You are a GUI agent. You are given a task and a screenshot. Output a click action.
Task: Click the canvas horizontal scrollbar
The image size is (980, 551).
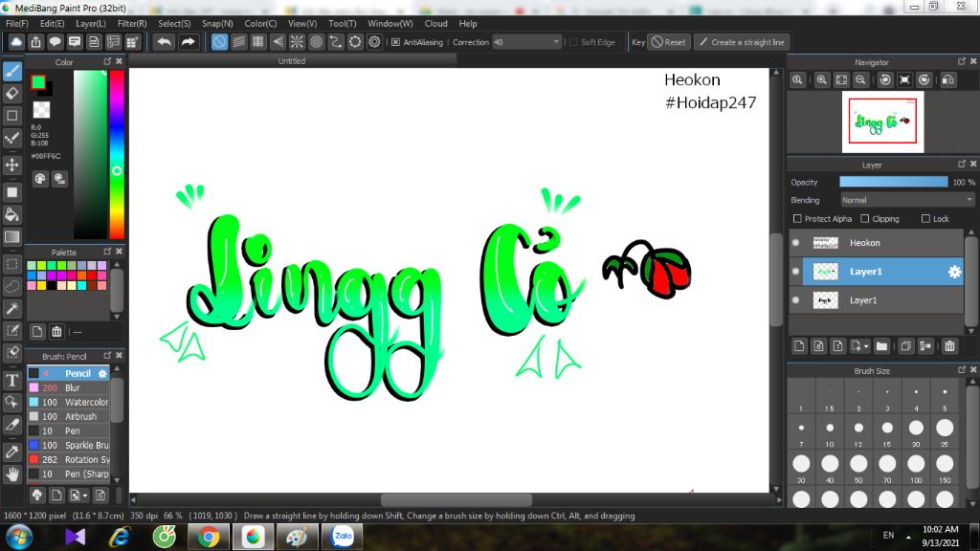pos(457,499)
